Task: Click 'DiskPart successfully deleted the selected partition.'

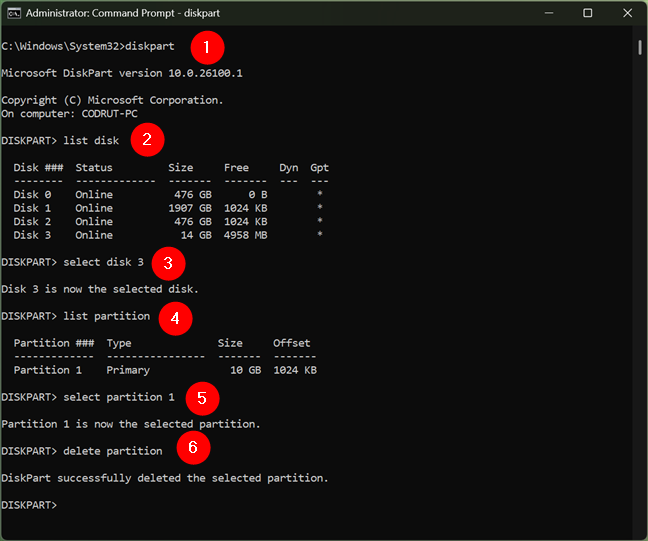Action: click(164, 479)
